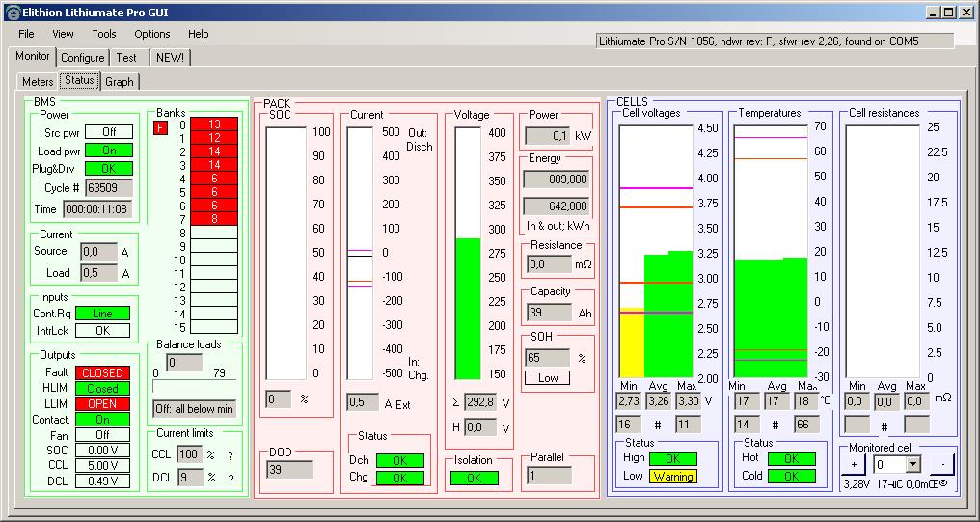
Task: Click the question mark next to CCL
Action: [230, 454]
